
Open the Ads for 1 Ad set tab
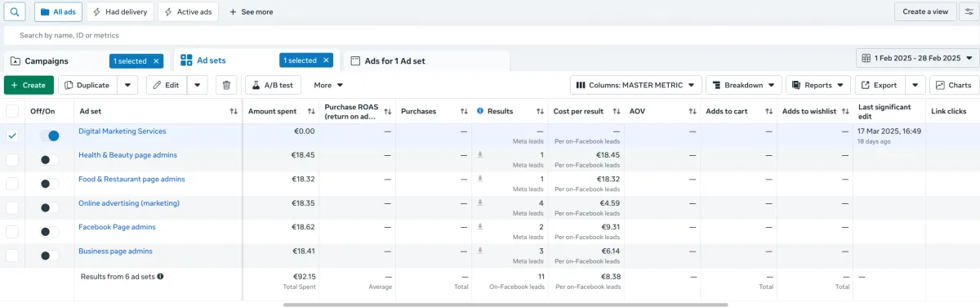[394, 60]
